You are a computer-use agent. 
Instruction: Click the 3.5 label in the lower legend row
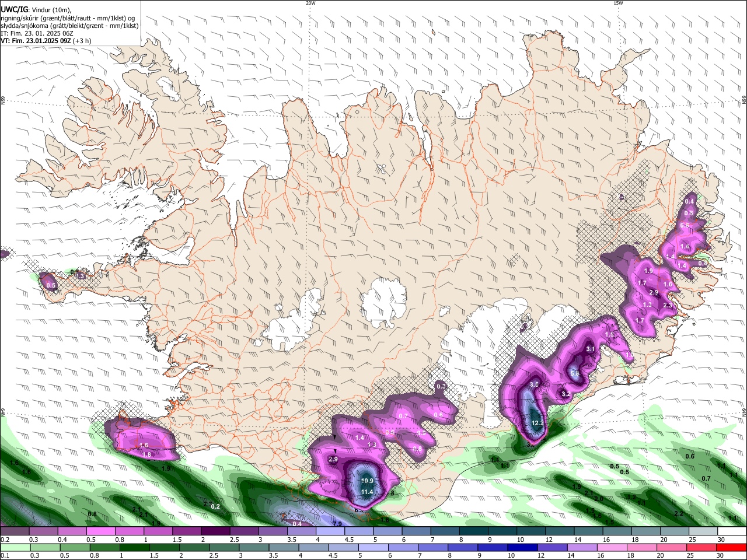pyautogui.click(x=273, y=556)
